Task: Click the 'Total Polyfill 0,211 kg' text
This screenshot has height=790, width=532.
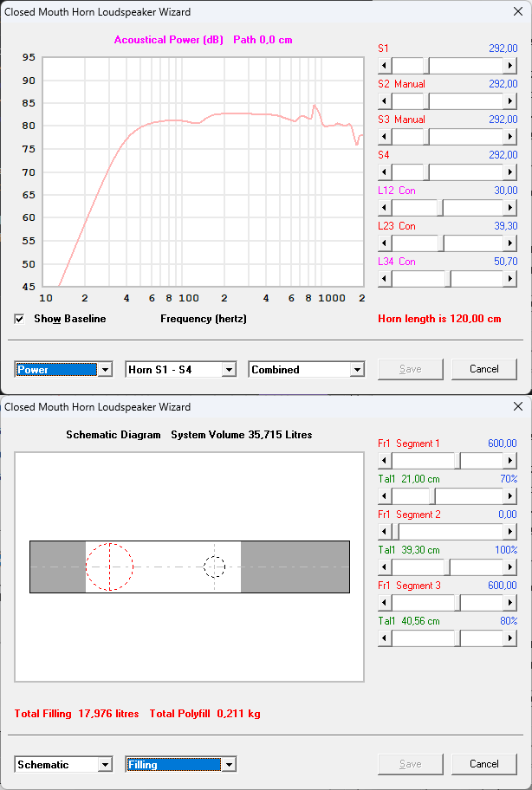Action: pos(205,714)
